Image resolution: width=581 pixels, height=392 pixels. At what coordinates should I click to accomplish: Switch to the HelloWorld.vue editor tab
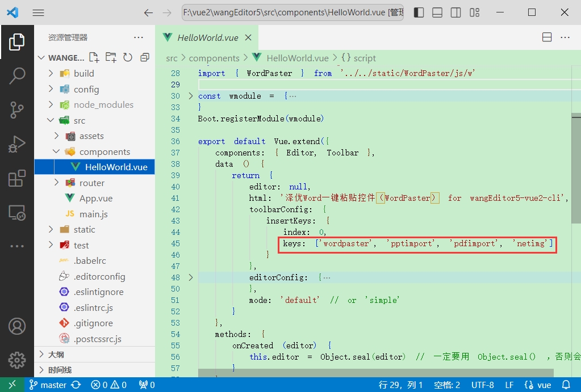(207, 38)
